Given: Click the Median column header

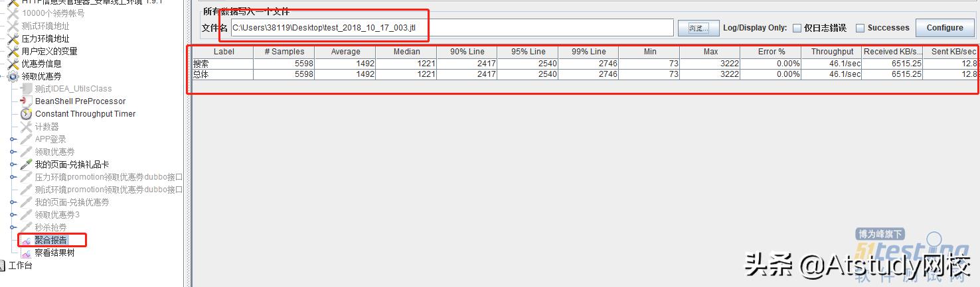Looking at the screenshot, I should (406, 52).
